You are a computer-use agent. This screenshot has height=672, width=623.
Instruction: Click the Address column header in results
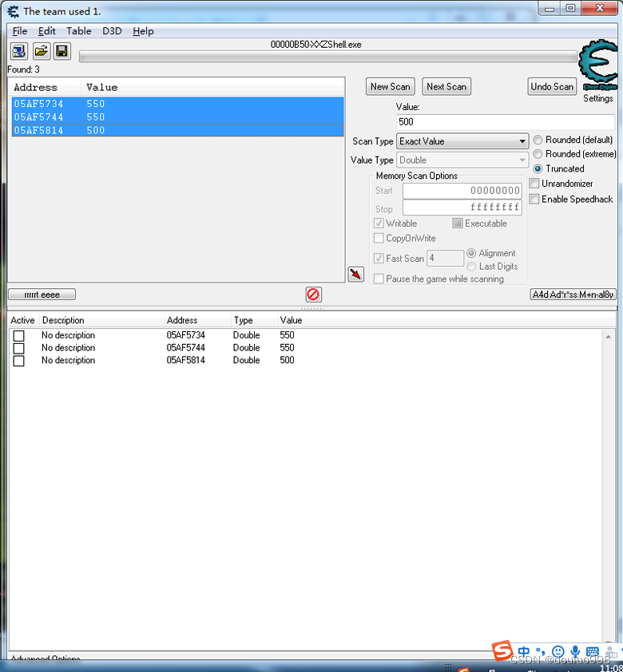click(x=45, y=88)
